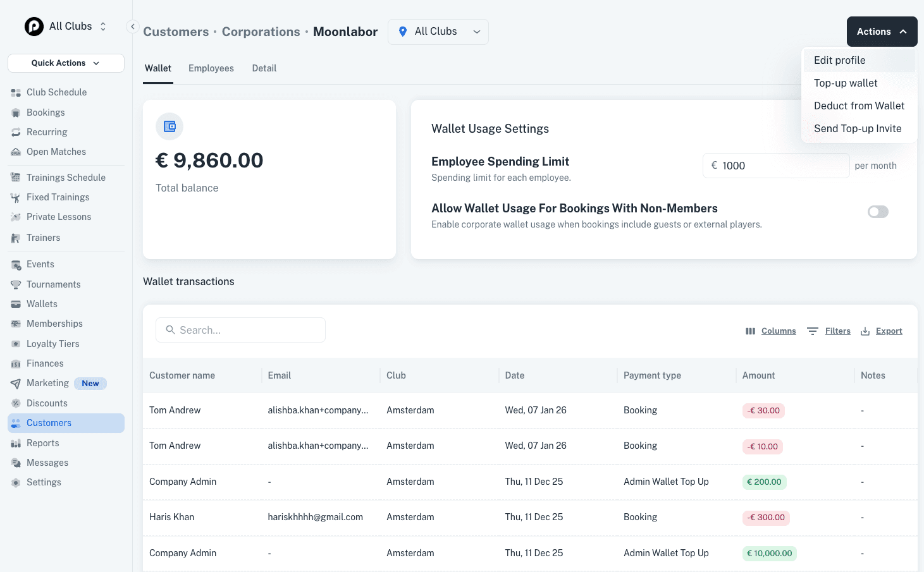Select Send Top-up Invite option
This screenshot has height=572, width=924.
click(859, 129)
